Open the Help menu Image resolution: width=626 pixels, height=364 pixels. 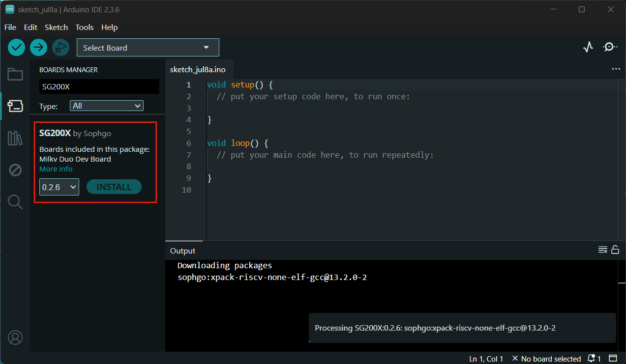[x=110, y=27]
